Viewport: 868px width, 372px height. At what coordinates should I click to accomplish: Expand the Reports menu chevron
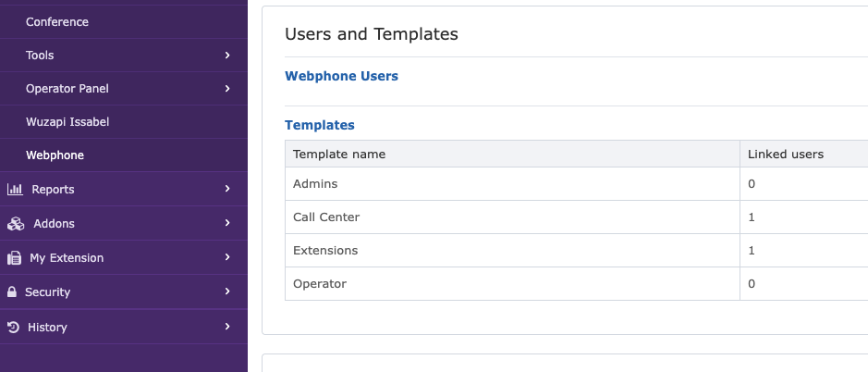pyautogui.click(x=227, y=189)
